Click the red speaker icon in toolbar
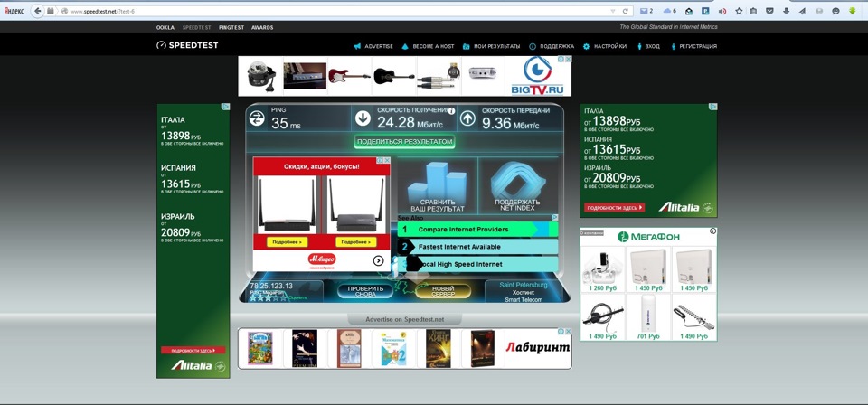This screenshot has width=868, height=405. click(722, 11)
